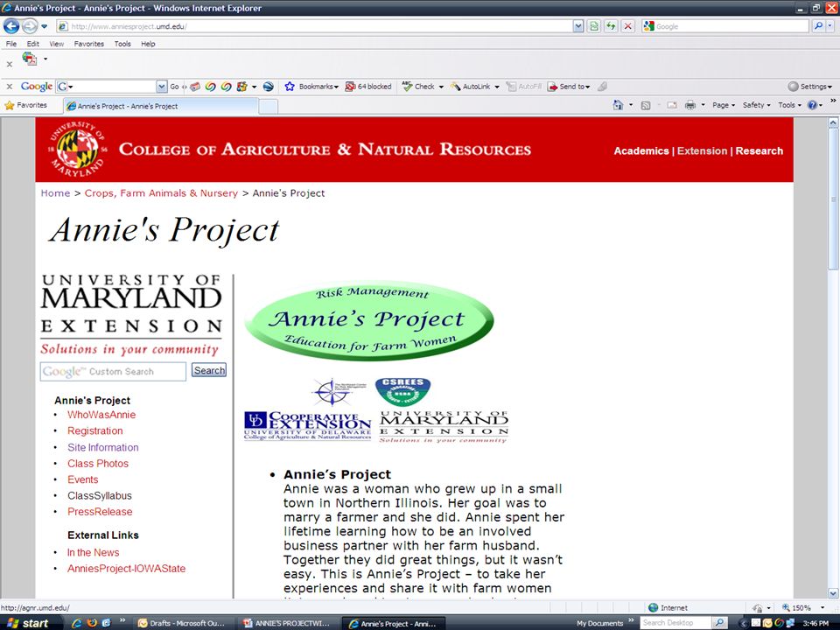This screenshot has height=630, width=840.
Task: Open the File menu
Action: click(x=11, y=44)
